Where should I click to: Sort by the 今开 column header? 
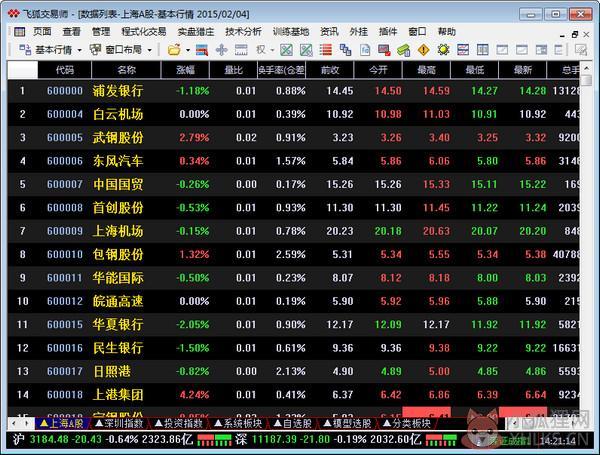pyautogui.click(x=378, y=70)
